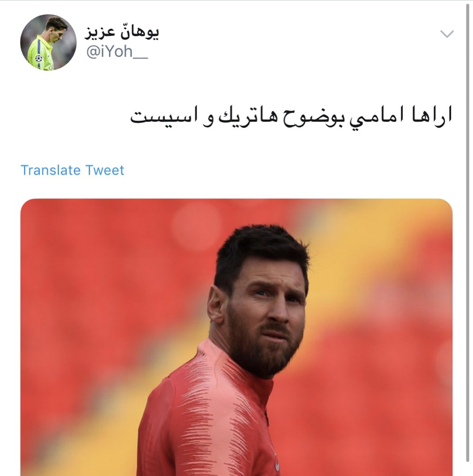Viewport: 473px width, 476px height.
Task: Open the tweet options chevron menu
Action: coord(447,33)
